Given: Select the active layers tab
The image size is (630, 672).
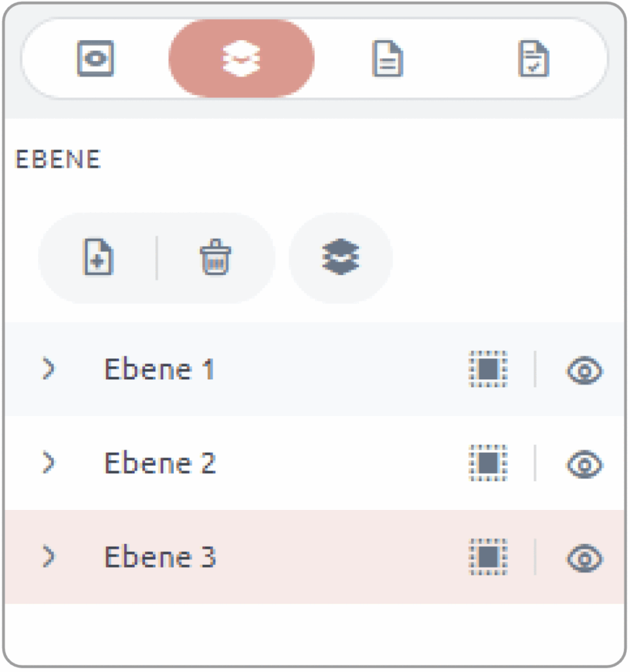Looking at the screenshot, I should point(241,58).
